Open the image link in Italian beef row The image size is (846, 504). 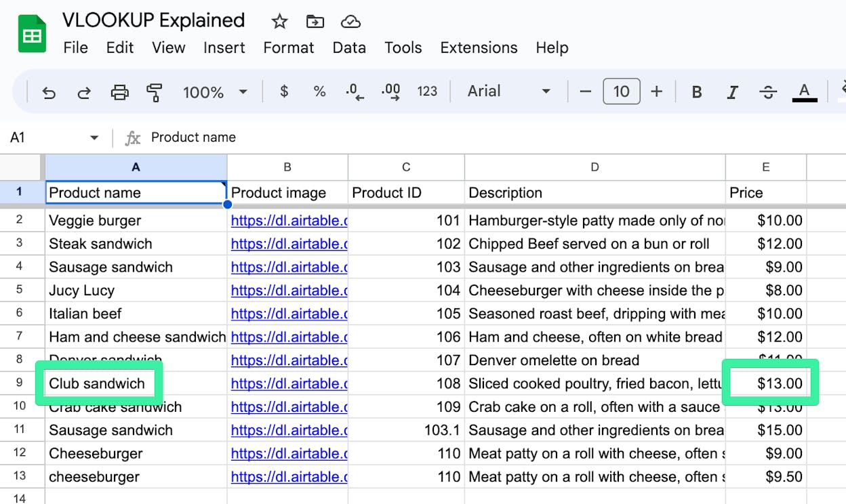pyautogui.click(x=289, y=314)
